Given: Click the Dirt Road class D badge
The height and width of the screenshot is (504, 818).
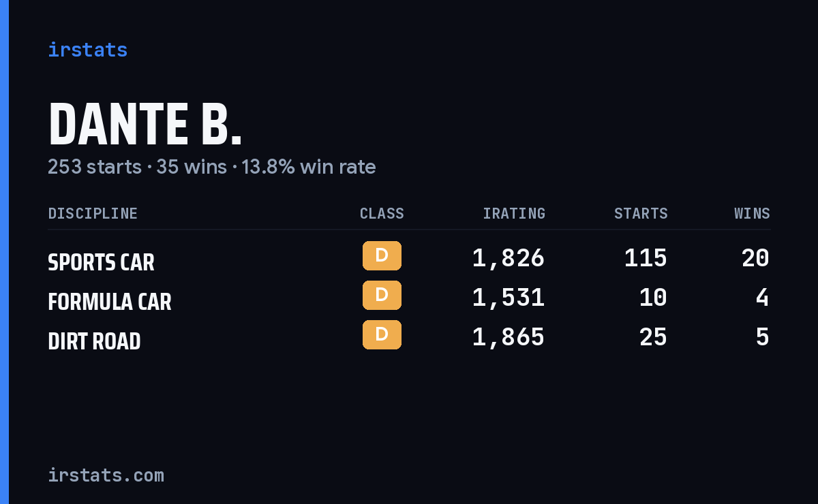Looking at the screenshot, I should 382,334.
